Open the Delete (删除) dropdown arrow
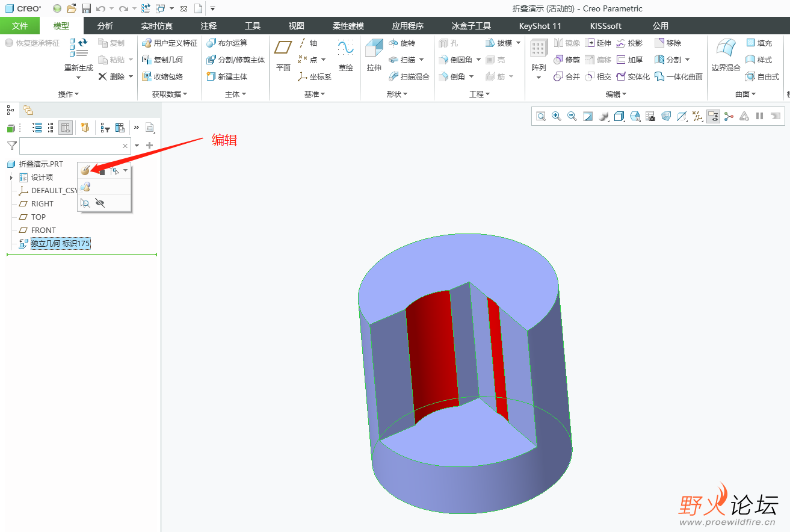Screen dimensions: 790x532 pyautogui.click(x=131, y=77)
